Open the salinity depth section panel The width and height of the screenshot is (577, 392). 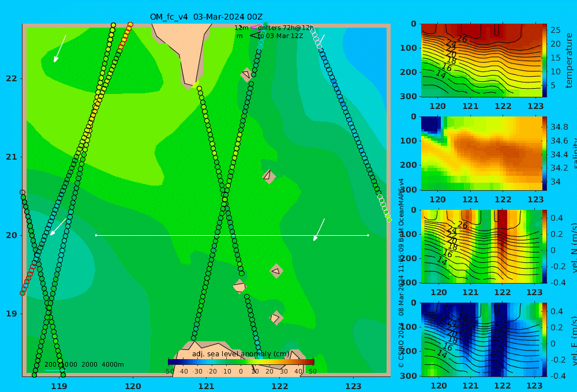point(481,153)
